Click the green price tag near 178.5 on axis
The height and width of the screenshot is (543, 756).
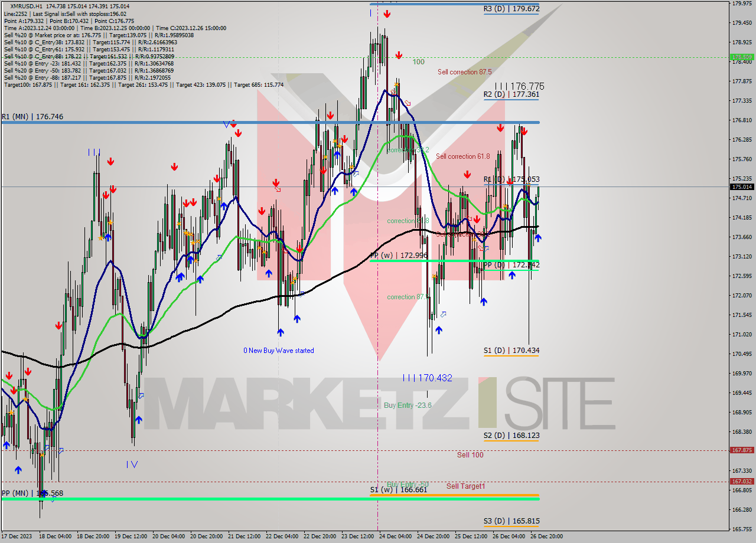(742, 57)
